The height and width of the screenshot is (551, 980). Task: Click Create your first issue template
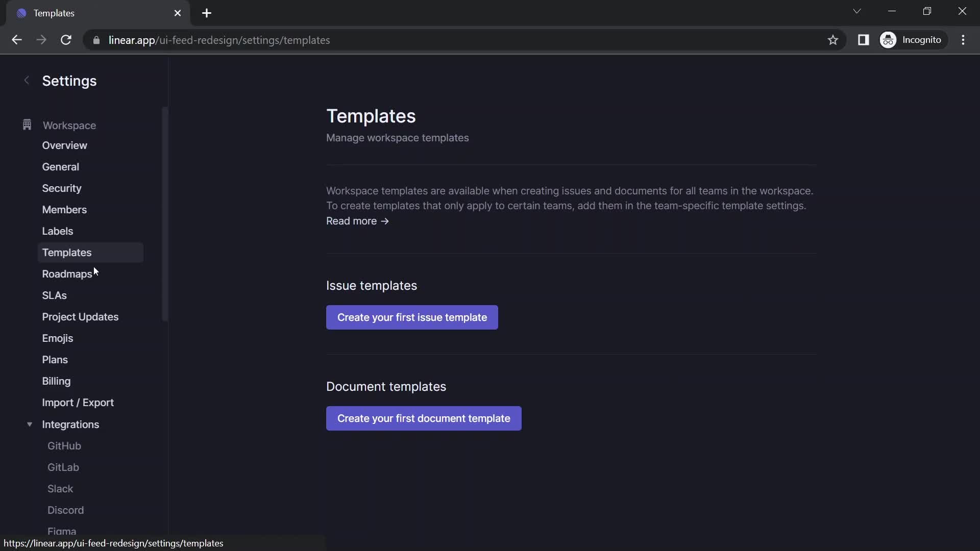(412, 317)
